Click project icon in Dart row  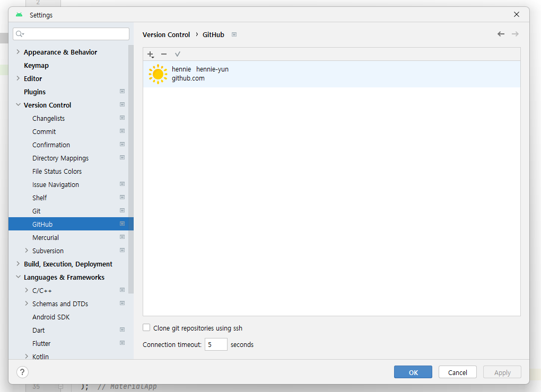click(122, 329)
